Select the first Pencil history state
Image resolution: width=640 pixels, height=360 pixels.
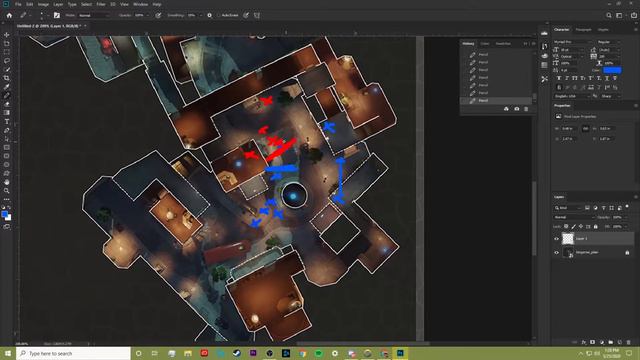click(496, 54)
